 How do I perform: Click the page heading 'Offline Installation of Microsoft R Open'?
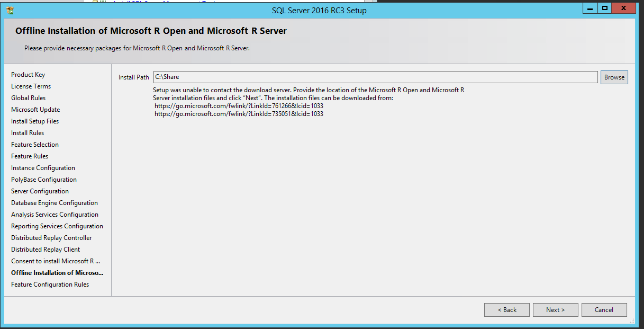pos(151,31)
